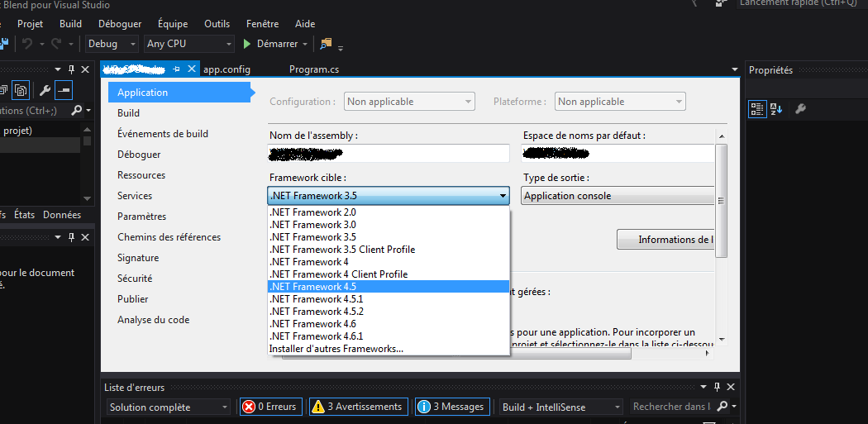Open the Équipe menu
Image resolution: width=868 pixels, height=424 pixels.
point(173,24)
